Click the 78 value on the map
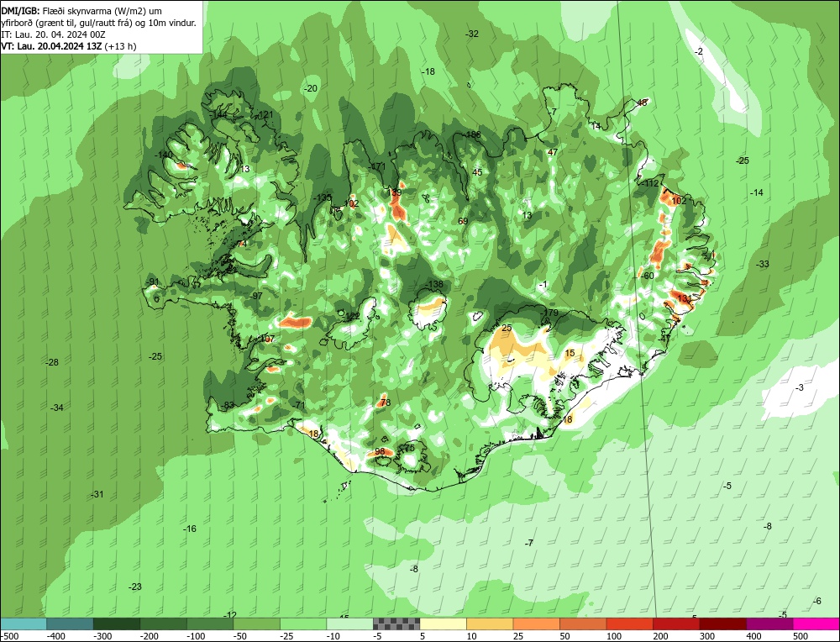 click(386, 403)
